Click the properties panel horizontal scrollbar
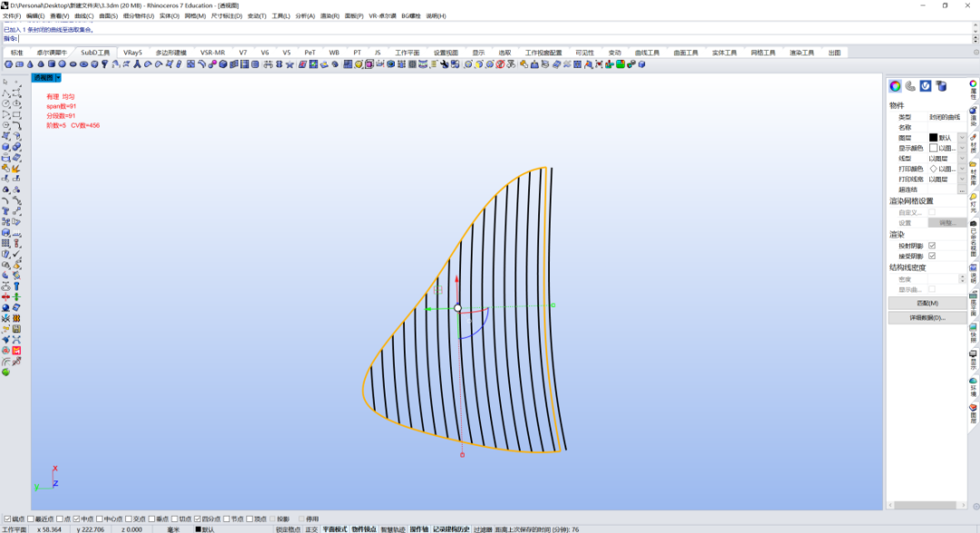This screenshot has height=533, width=980. [925, 505]
